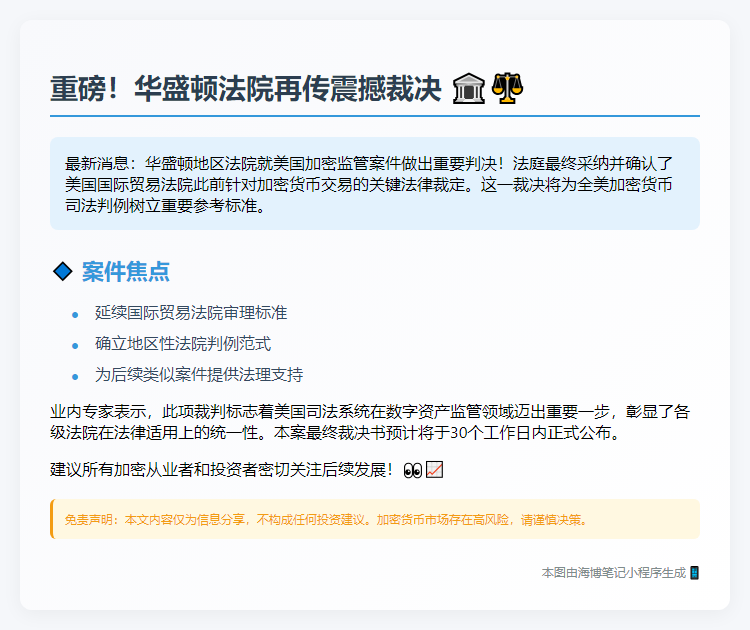Select bullet 确立地区性法院判例范式
The width and height of the screenshot is (750, 630).
click(x=183, y=344)
